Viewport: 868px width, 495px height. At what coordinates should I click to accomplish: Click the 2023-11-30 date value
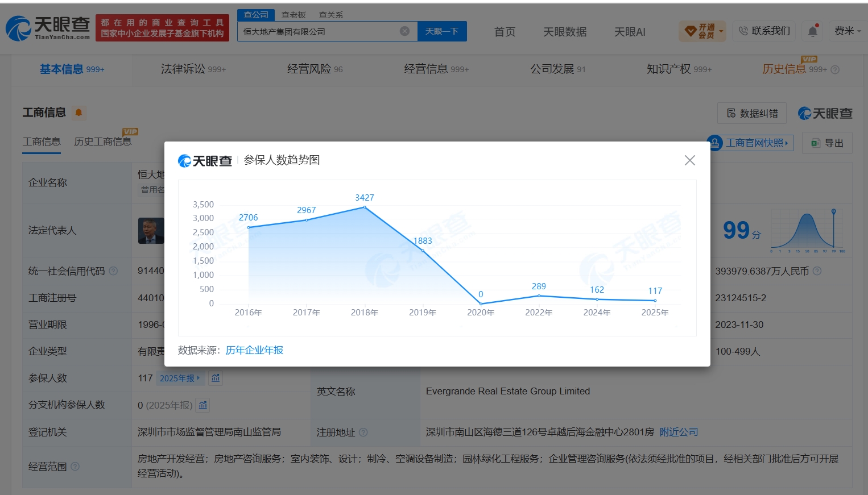[739, 325]
